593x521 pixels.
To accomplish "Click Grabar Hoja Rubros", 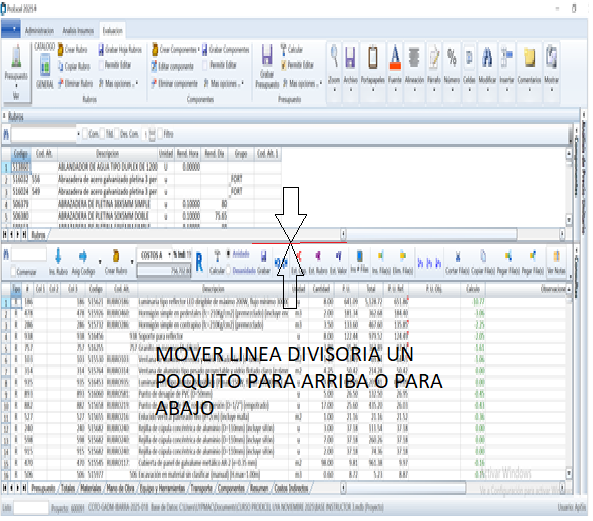I will 120,49.
